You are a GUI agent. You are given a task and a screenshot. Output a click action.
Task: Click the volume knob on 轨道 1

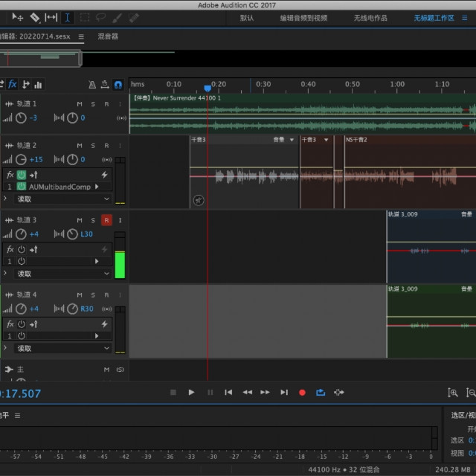click(x=22, y=118)
